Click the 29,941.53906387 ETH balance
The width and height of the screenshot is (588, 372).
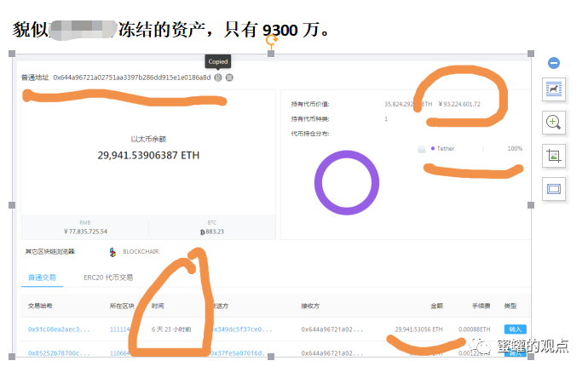coord(148,155)
